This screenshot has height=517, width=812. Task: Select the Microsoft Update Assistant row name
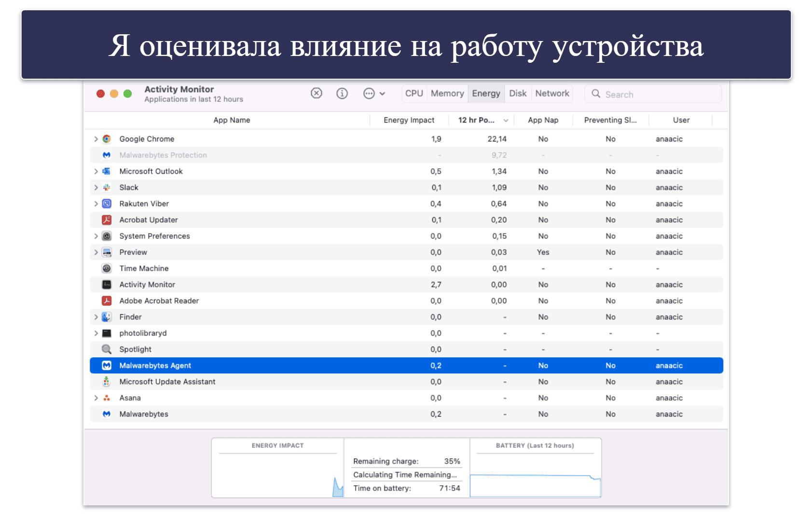point(167,382)
